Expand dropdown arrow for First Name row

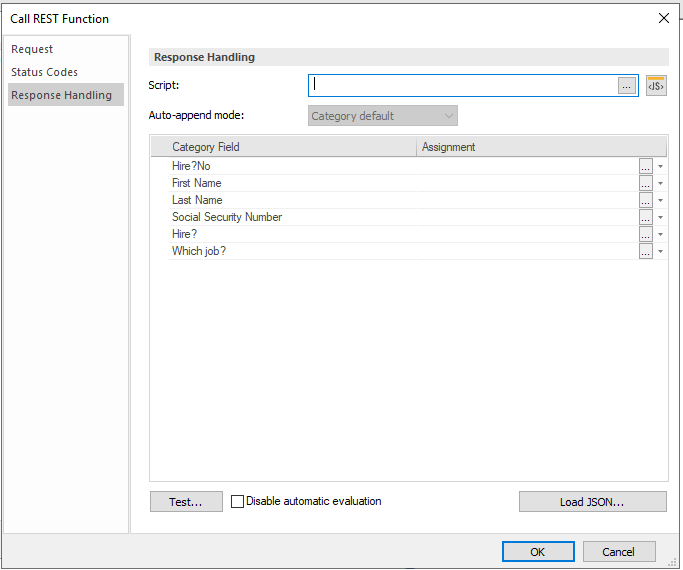660,183
